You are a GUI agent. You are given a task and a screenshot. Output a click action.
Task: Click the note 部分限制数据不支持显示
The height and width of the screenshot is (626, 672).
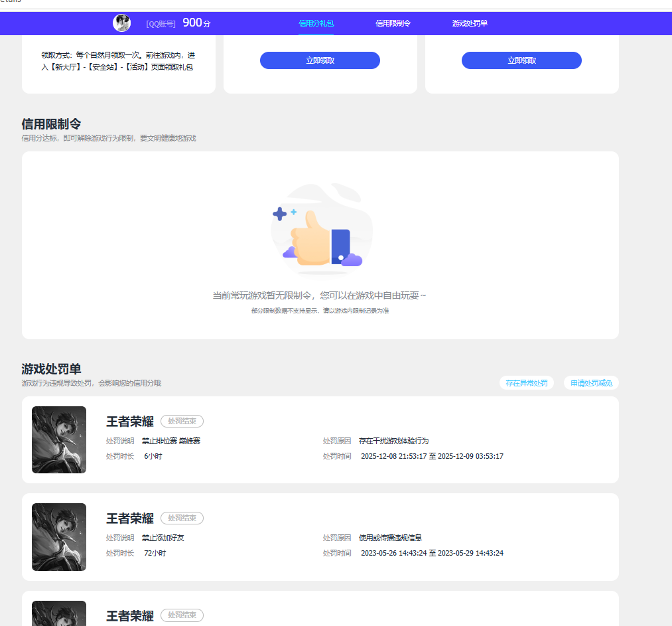click(320, 311)
